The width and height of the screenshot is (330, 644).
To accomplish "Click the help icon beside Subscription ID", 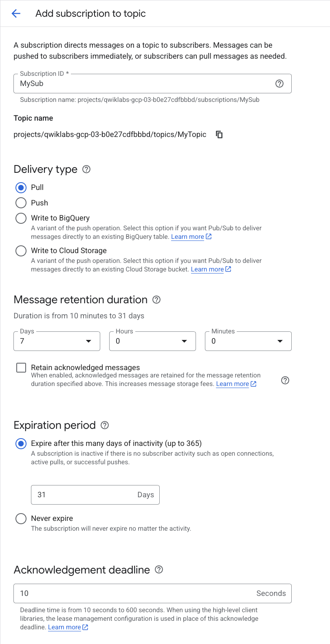I will pos(279,84).
